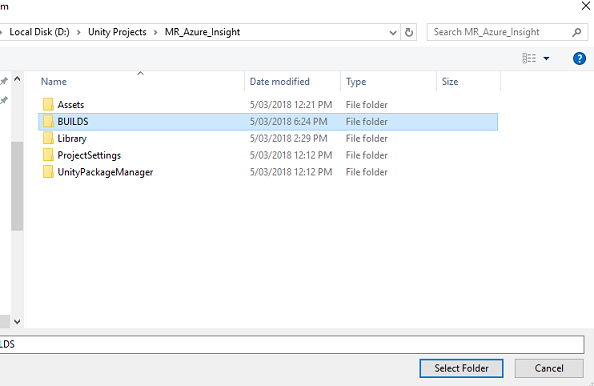Click the UnityPackageManager folder icon
Screen dimensions: 594x386
pos(48,172)
